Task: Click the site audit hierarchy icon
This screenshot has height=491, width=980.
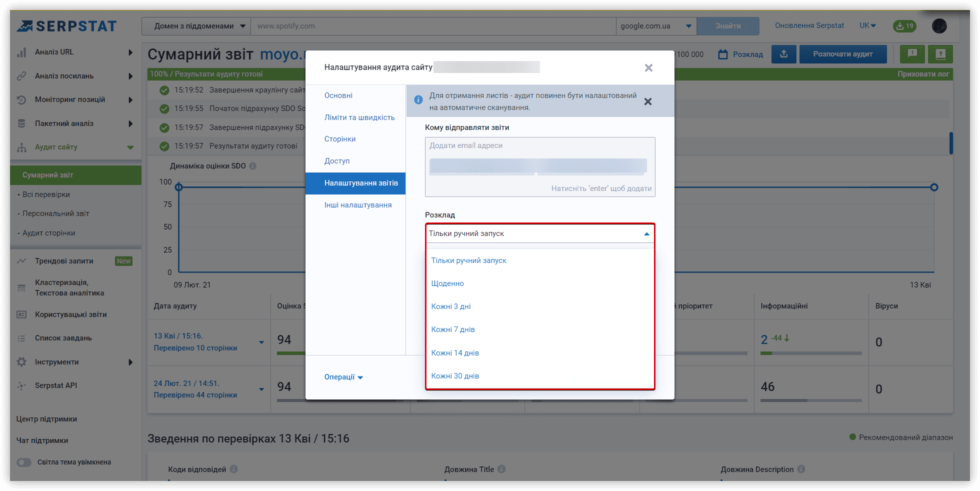Action: [21, 147]
